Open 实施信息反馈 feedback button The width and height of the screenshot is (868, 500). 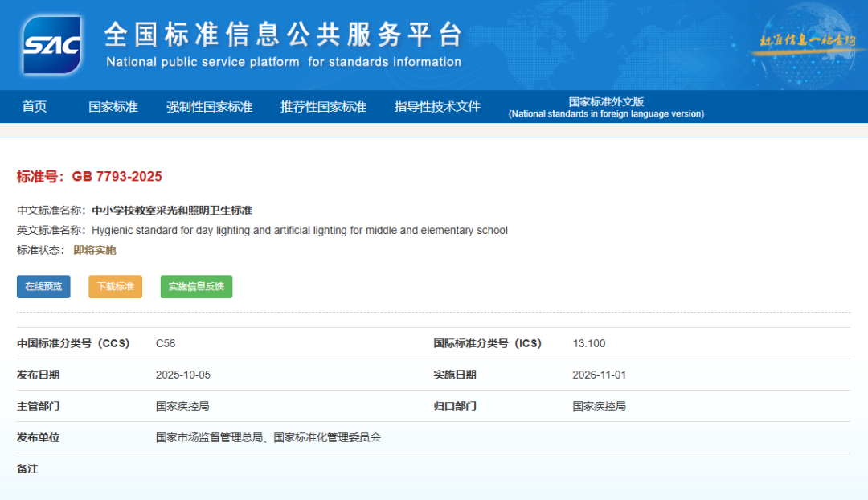click(197, 287)
